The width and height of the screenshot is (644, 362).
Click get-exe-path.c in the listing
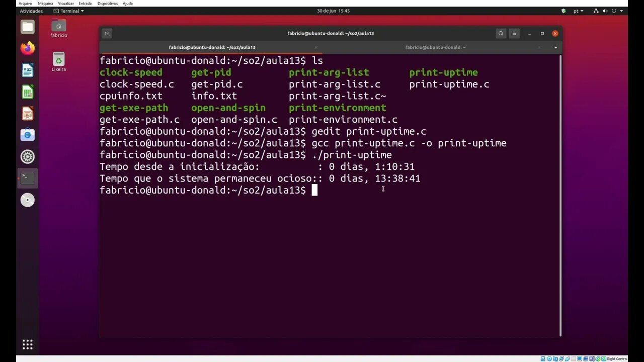click(139, 120)
